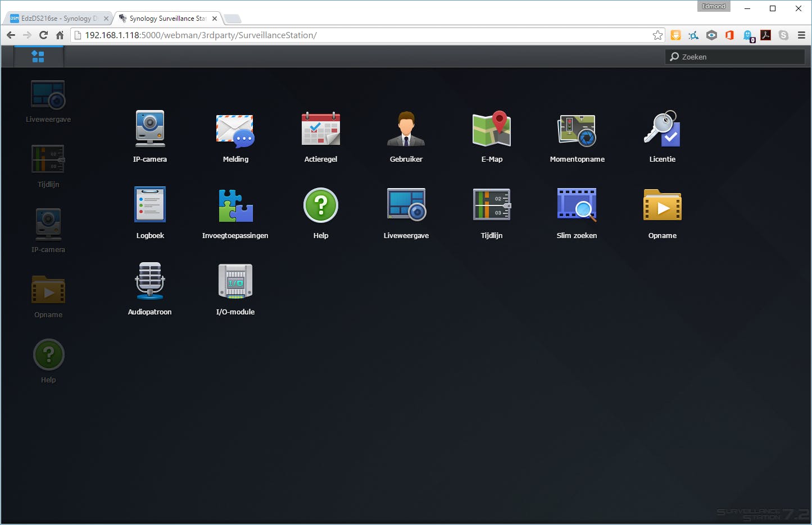Bookmark this page with the star icon
The image size is (812, 525).
[x=657, y=35]
